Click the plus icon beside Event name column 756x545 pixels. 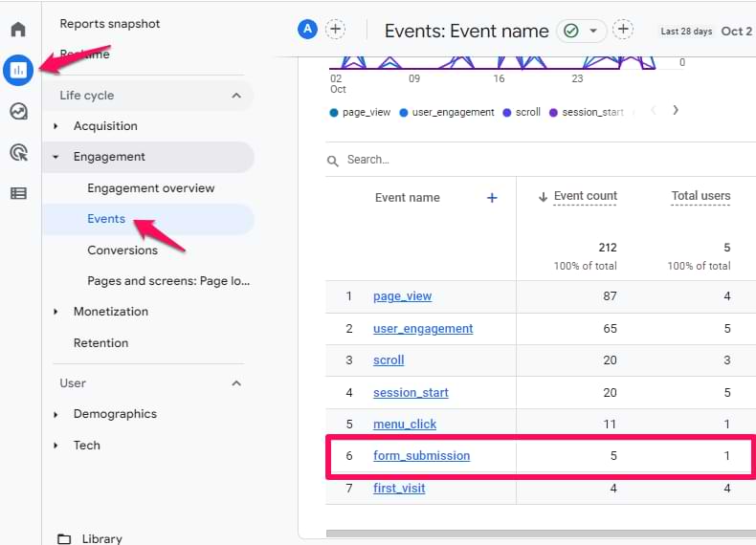(492, 198)
